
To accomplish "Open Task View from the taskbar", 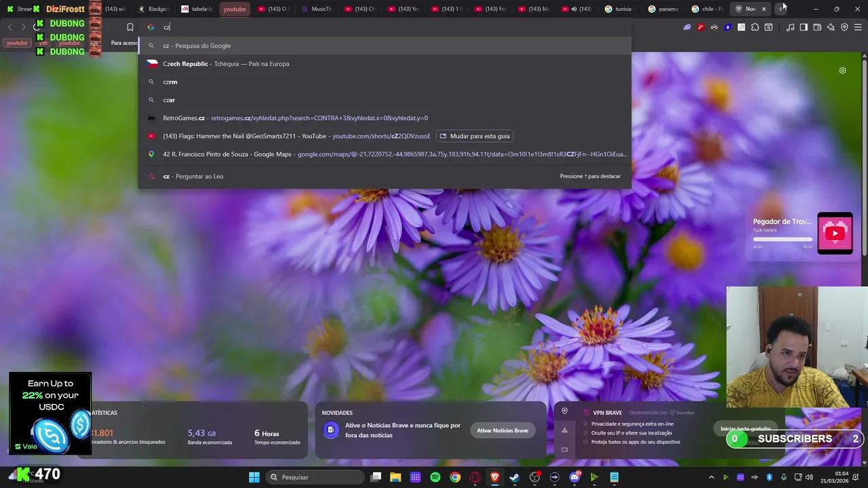I will [376, 477].
